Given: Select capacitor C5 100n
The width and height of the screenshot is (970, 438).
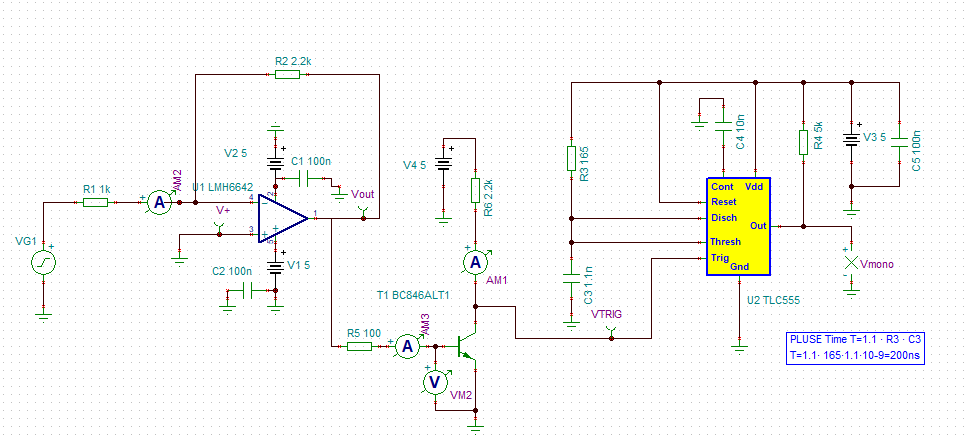Looking at the screenshot, I should pos(899,142).
